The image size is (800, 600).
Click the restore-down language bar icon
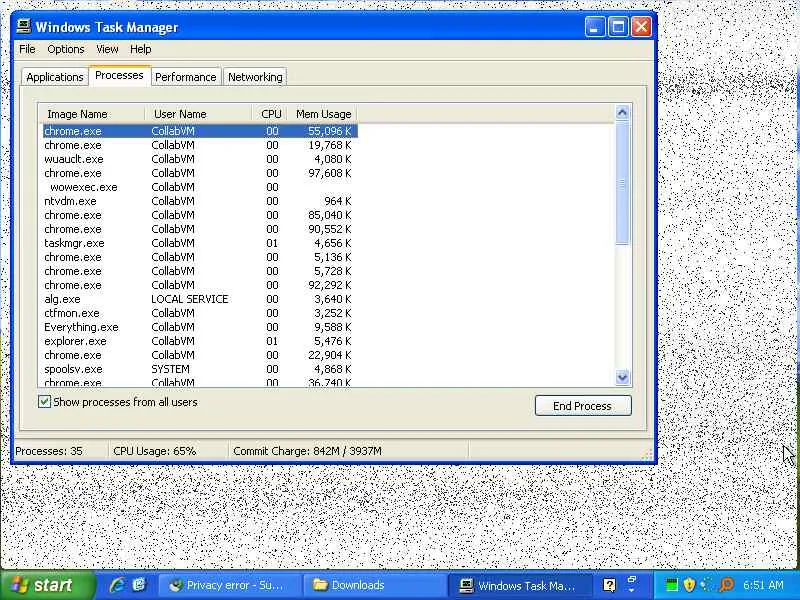click(632, 581)
